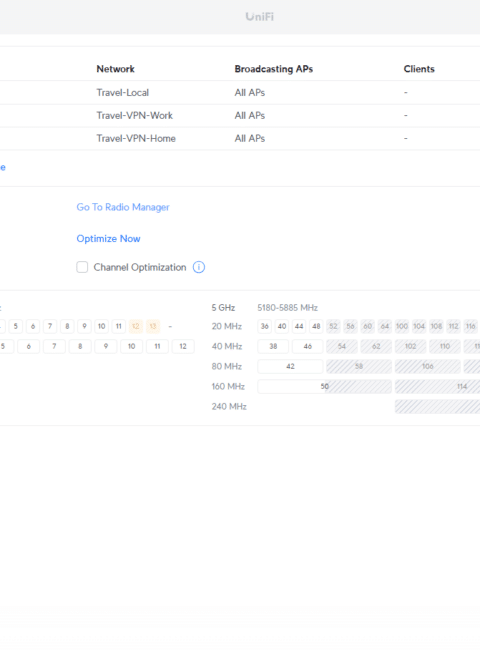Choose the 80 MHz channel 42 box
Viewport: 480px width, 650px height.
291,366
